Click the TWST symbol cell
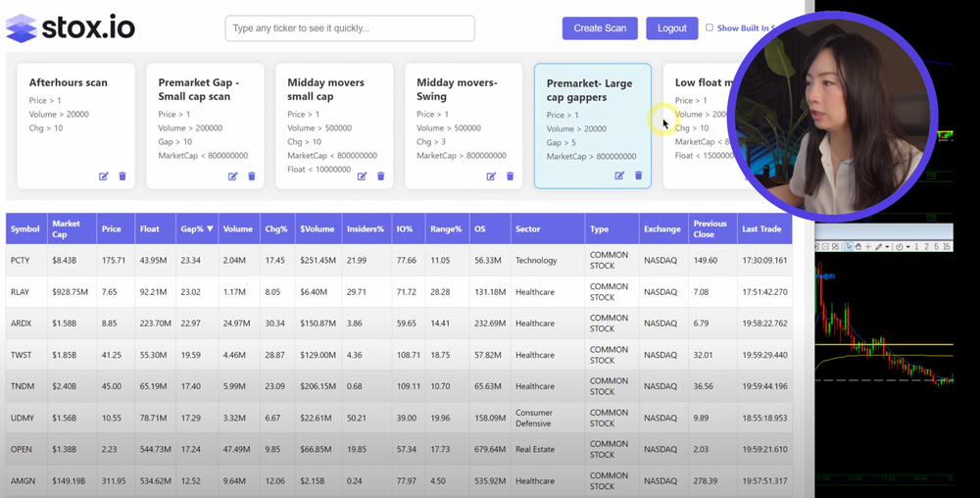 click(26, 355)
